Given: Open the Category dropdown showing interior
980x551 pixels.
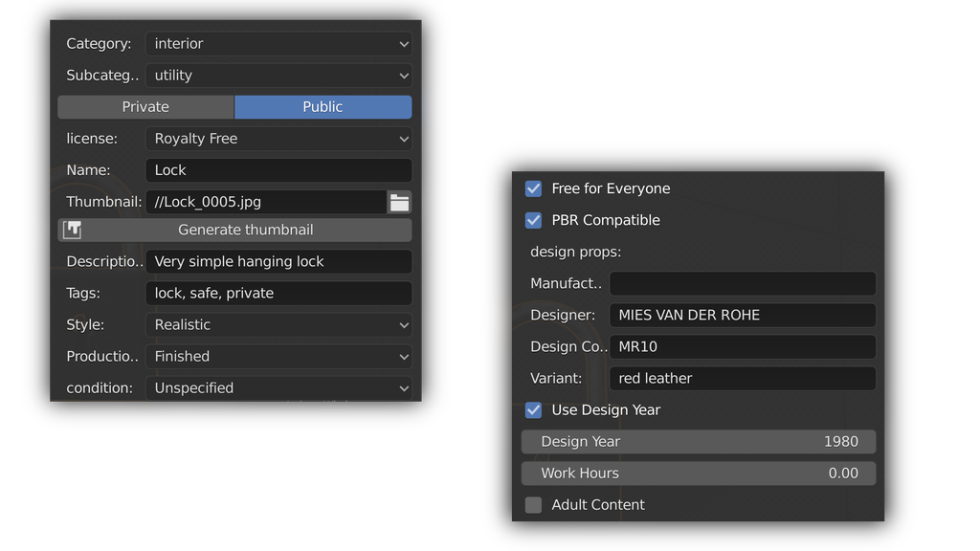Looking at the screenshot, I should pos(278,44).
